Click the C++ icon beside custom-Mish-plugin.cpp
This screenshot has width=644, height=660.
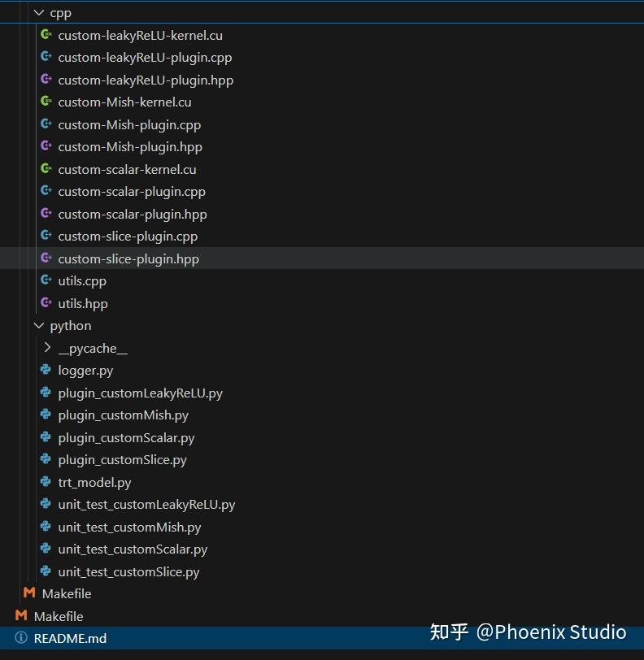[46, 124]
